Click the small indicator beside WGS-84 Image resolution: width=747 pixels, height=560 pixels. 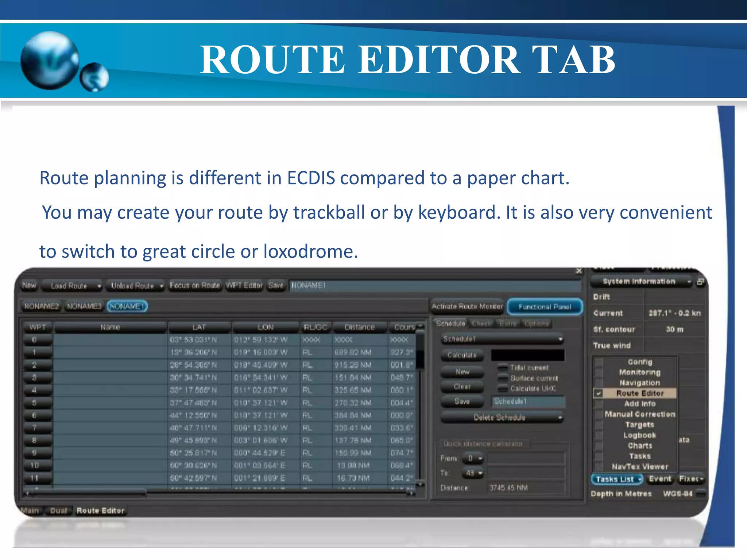tap(700, 494)
